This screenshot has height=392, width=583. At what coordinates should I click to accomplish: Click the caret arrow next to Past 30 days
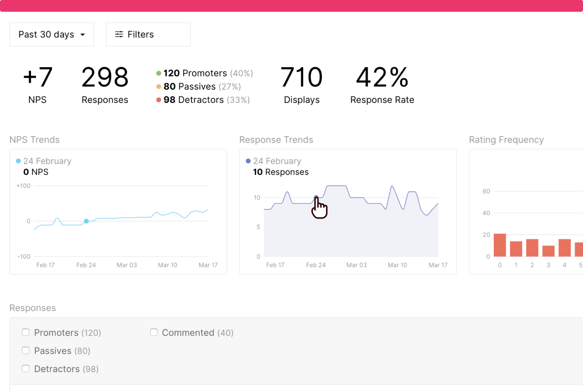[82, 35]
